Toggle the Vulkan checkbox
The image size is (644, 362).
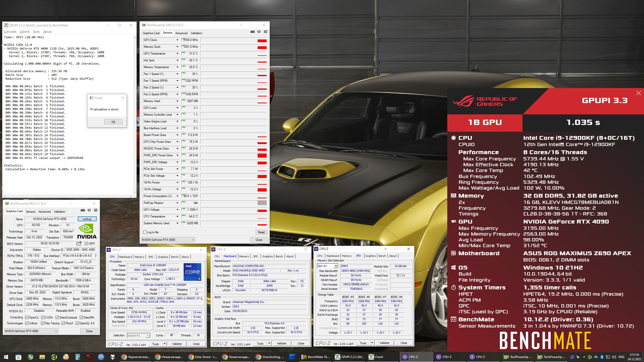(x=27, y=323)
